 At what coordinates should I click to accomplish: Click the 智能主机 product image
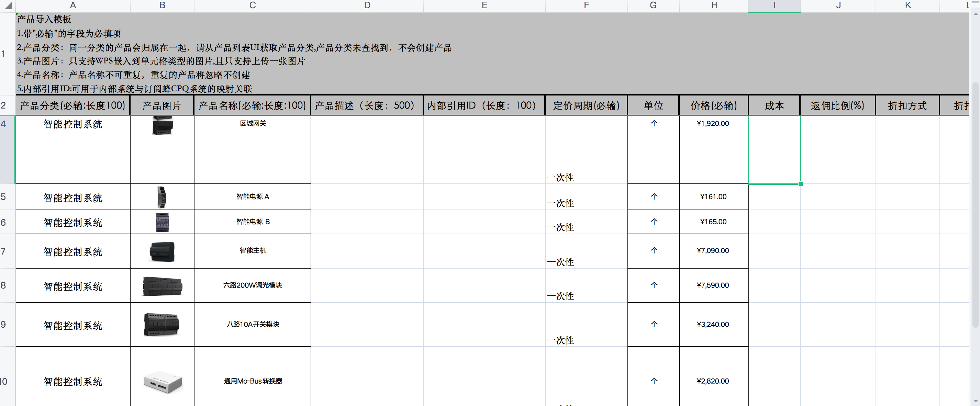coord(163,251)
